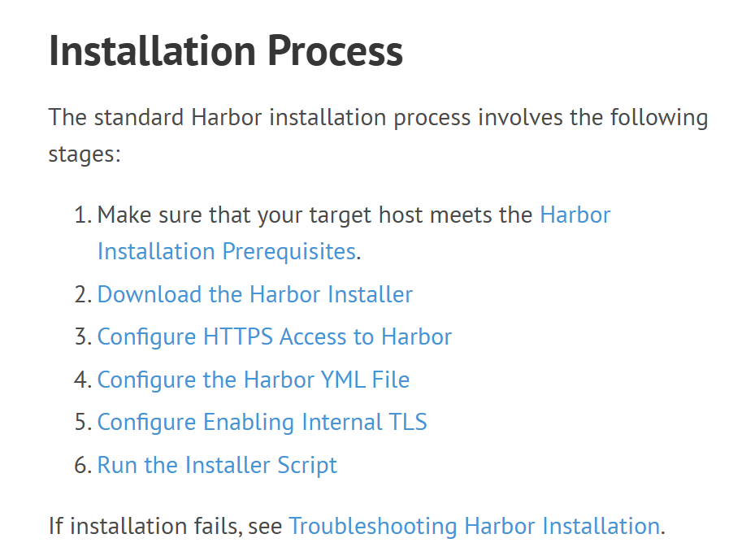This screenshot has height=560, width=729.
Task: Click the list number 4 marker
Action: tap(83, 380)
